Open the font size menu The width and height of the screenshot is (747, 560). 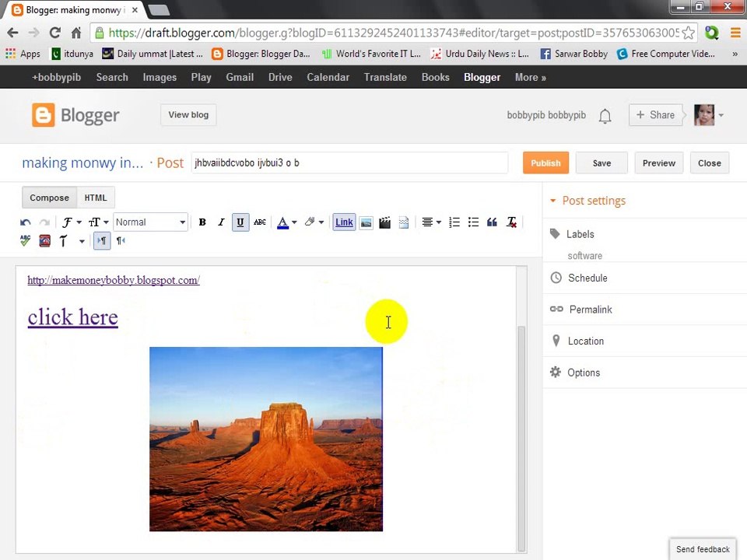[x=98, y=222]
